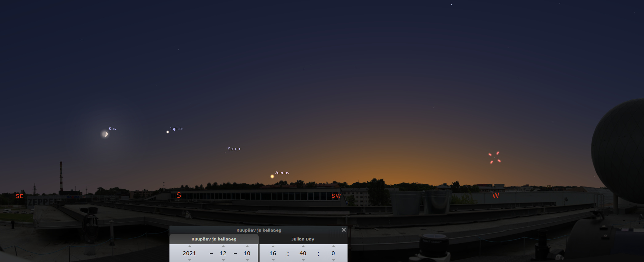The image size is (644, 262).
Task: Click the Kuupäev ja kellaaeg dialog title bar
Action: (x=259, y=230)
